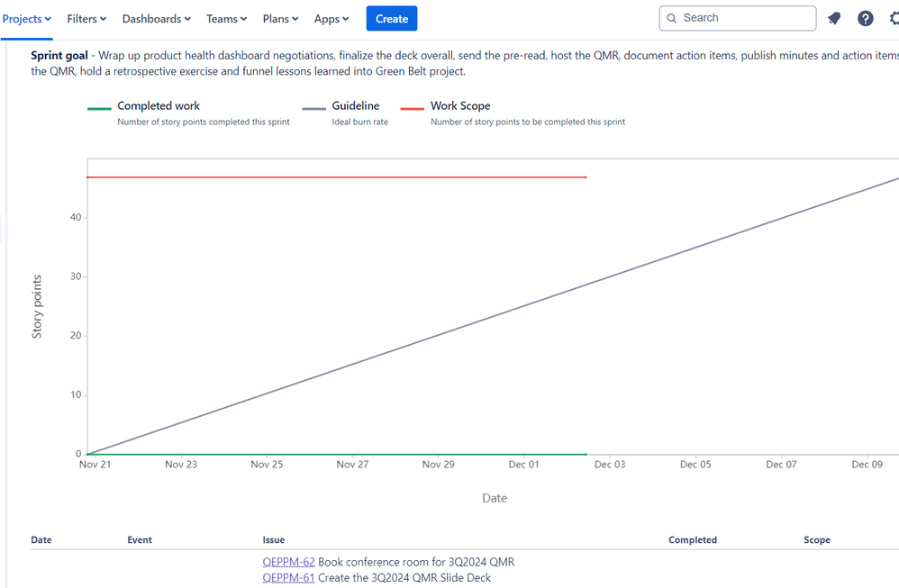Click the Completed column header

coord(693,540)
